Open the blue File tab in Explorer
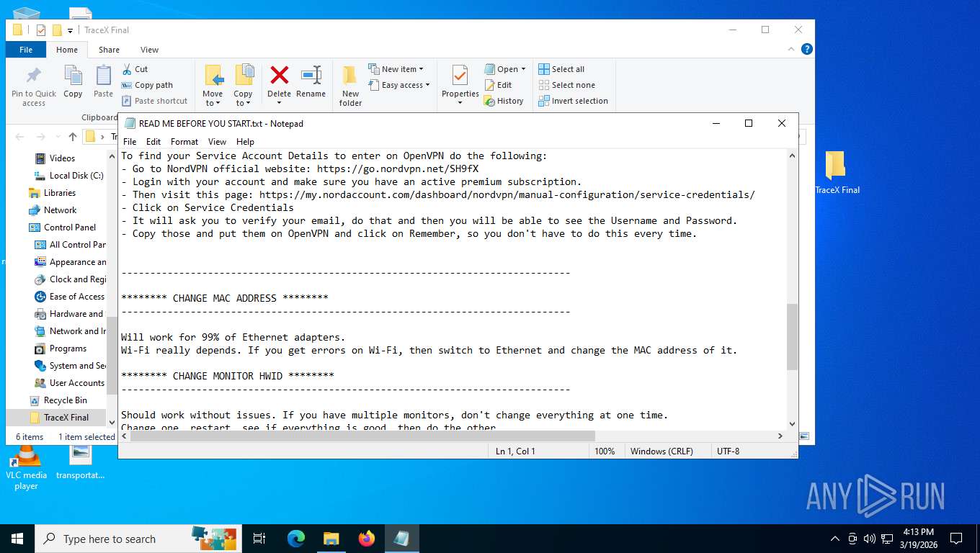The width and height of the screenshot is (980, 553). (x=26, y=50)
